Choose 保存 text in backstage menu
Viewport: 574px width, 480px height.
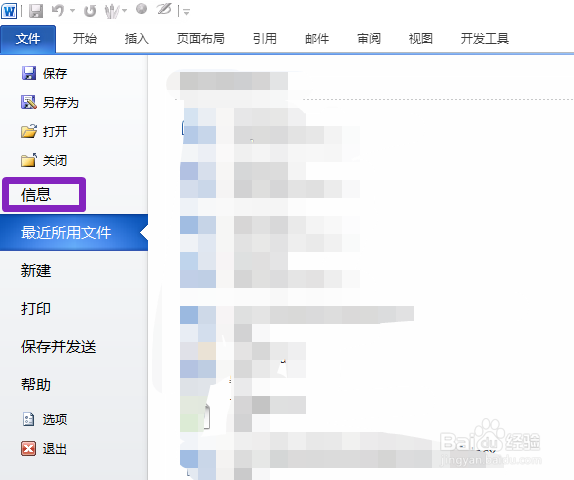(55, 74)
